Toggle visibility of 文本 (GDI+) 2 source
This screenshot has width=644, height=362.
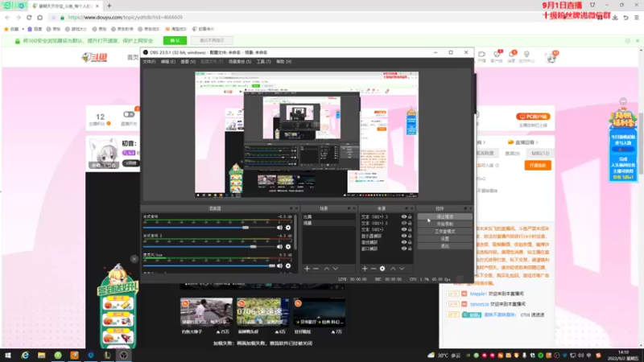coord(404,224)
